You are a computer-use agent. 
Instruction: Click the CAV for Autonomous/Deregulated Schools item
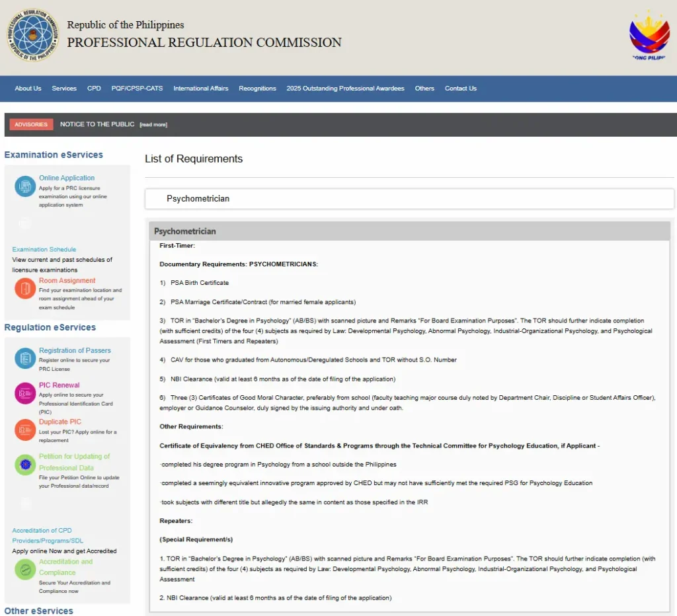[308, 360]
